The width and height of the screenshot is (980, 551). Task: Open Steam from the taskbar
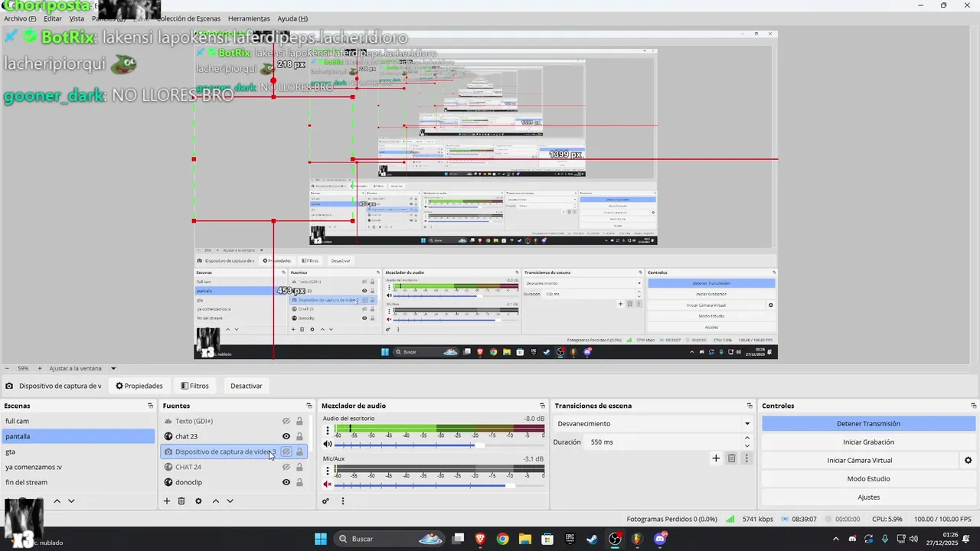(593, 539)
